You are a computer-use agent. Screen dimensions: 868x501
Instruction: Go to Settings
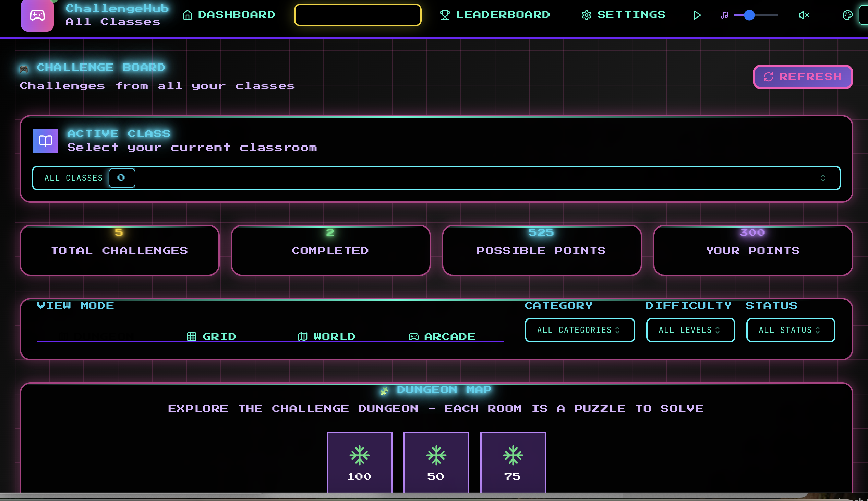coord(624,15)
